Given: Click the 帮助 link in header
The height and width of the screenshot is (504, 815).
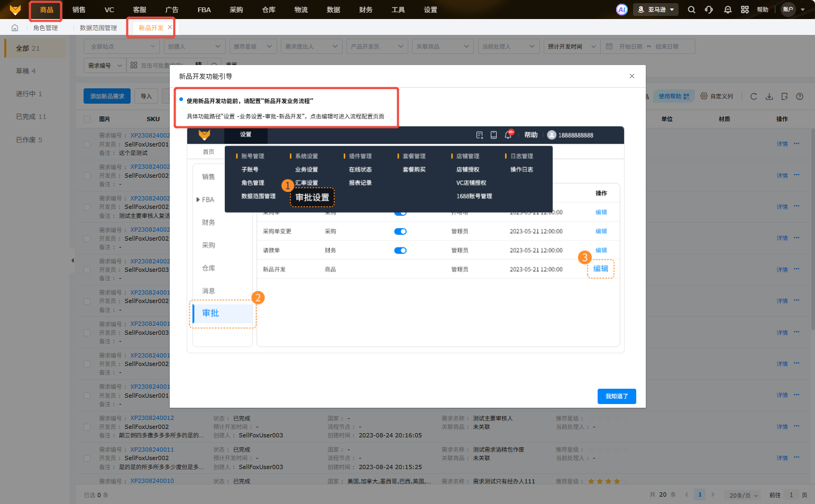Looking at the screenshot, I should (763, 10).
